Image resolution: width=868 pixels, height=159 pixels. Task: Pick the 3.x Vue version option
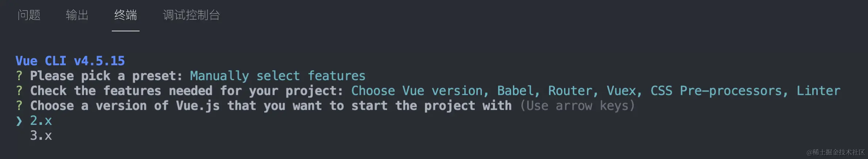click(x=41, y=136)
